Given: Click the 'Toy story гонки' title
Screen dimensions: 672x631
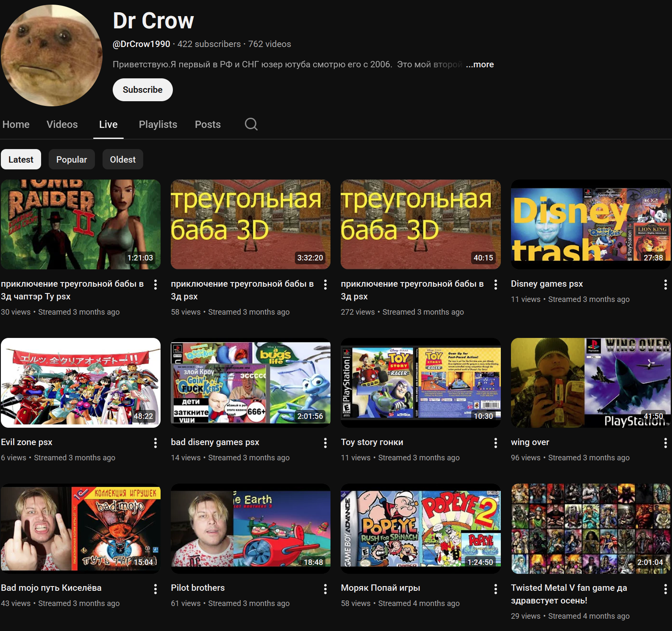Looking at the screenshot, I should tap(372, 442).
